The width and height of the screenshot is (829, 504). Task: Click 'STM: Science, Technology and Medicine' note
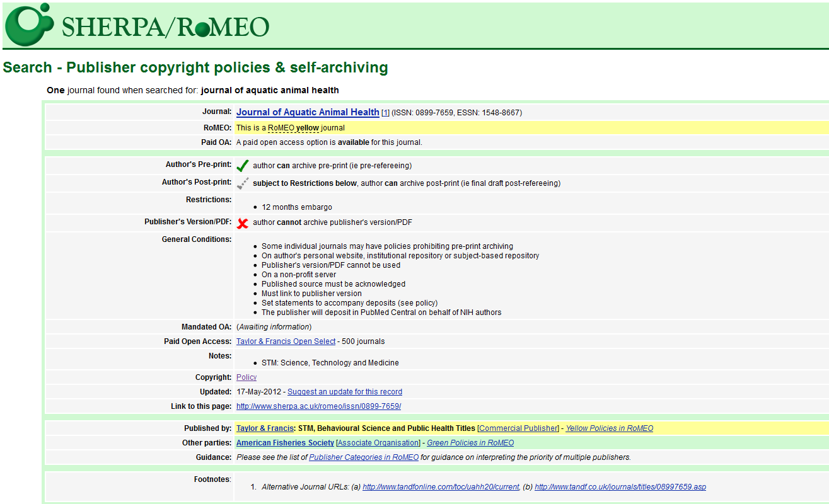(330, 363)
